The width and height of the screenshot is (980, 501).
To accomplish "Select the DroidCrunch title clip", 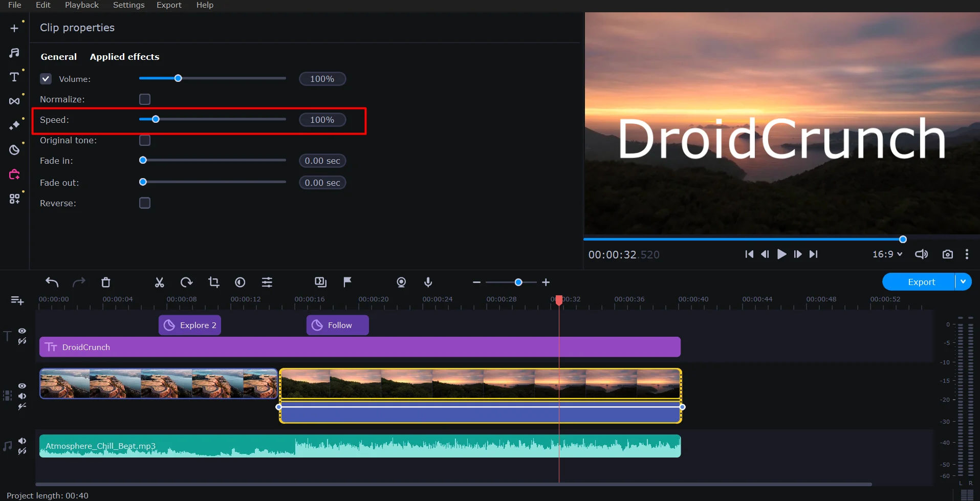I will (360, 347).
